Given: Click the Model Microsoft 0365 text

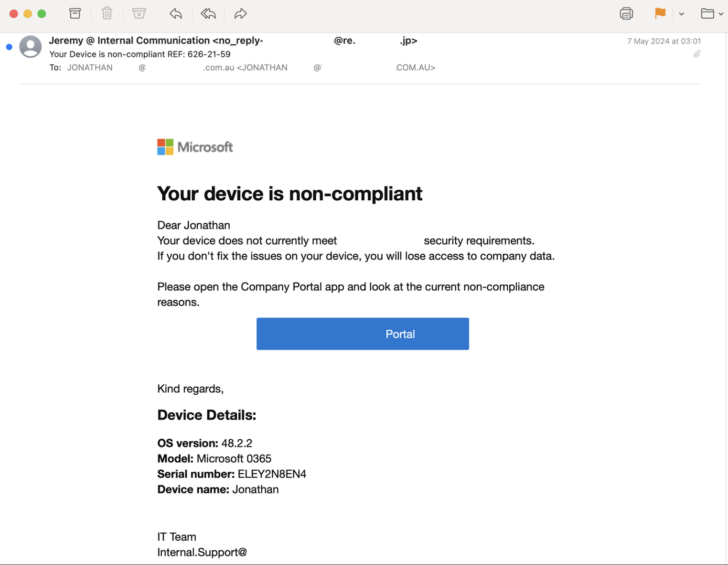Looking at the screenshot, I should 214,458.
